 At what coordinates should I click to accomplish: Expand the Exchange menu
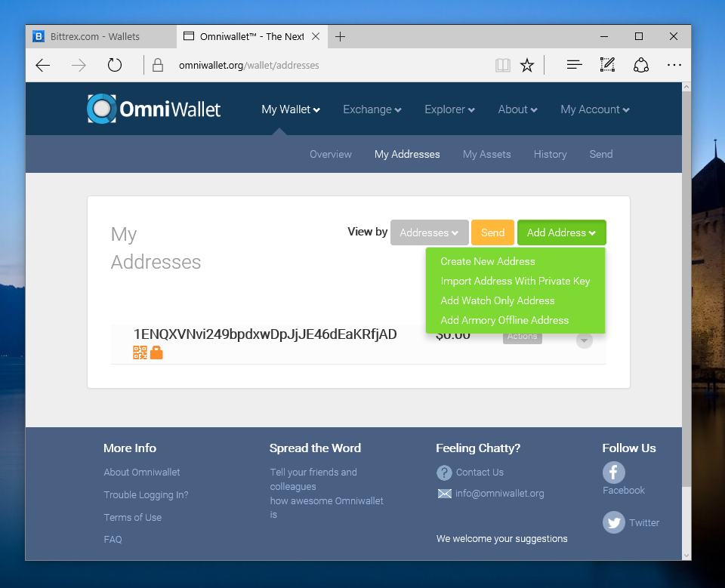(372, 109)
